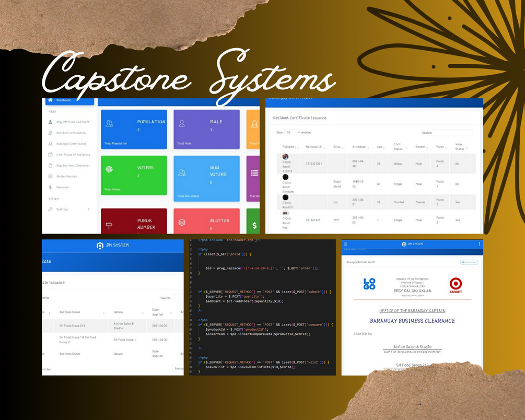
Task: Select the National ID cell 321321321
Action: pos(313,220)
